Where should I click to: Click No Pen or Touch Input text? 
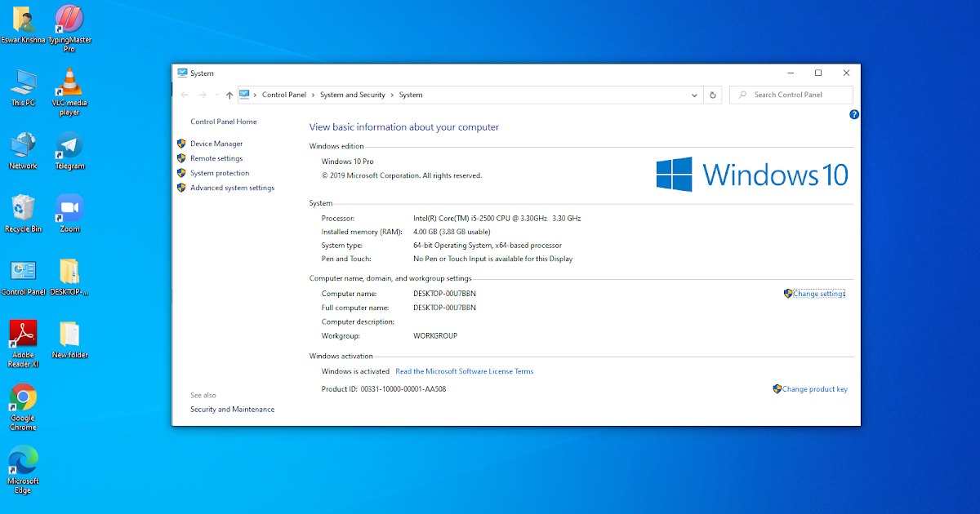pyautogui.click(x=493, y=259)
